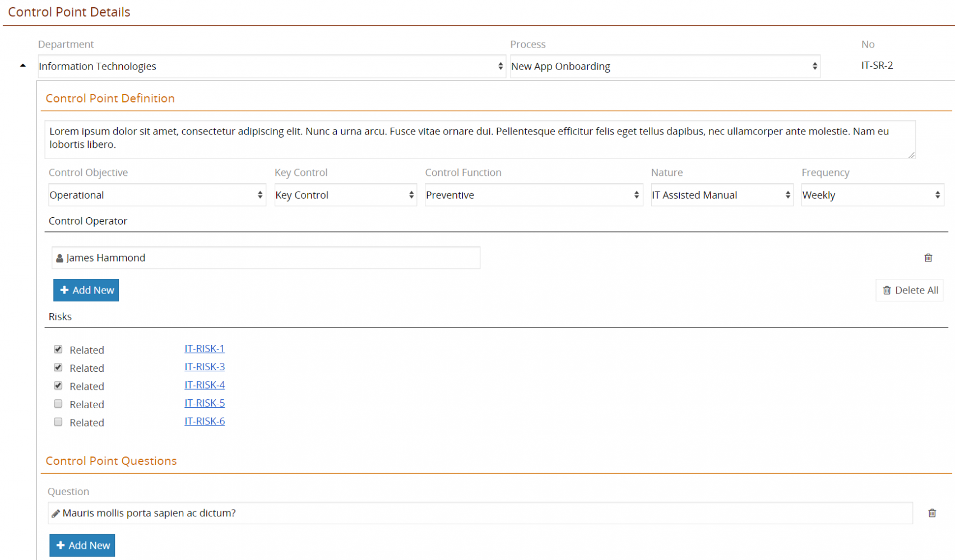Screen dimensions: 955x560
Task: Click into the Control Point Definition textarea
Action: pyautogui.click(x=480, y=138)
